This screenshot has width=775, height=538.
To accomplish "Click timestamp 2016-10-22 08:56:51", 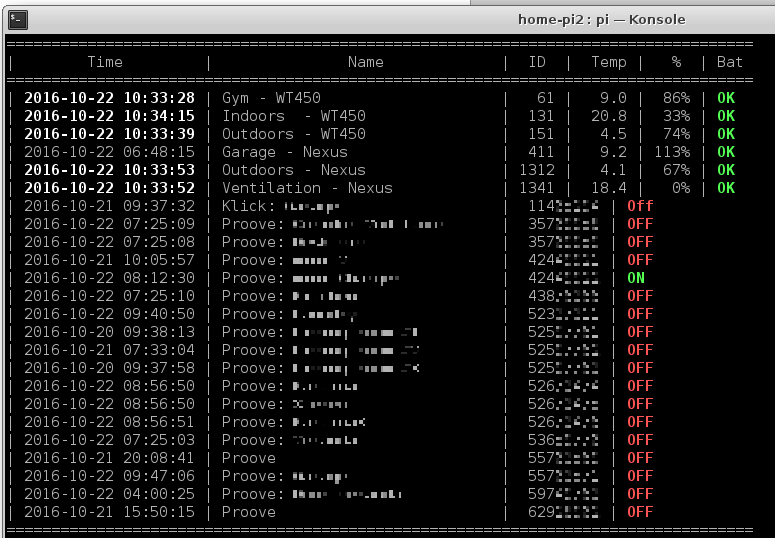I will (109, 422).
